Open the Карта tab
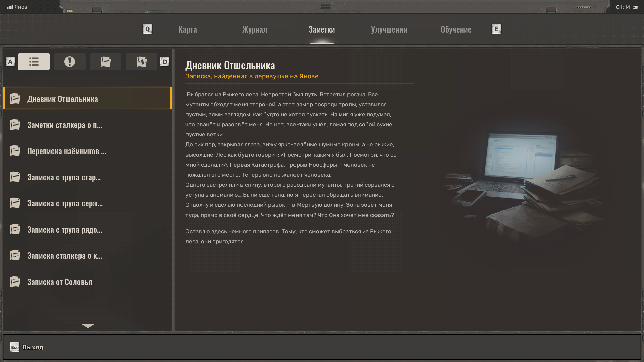 tap(187, 29)
